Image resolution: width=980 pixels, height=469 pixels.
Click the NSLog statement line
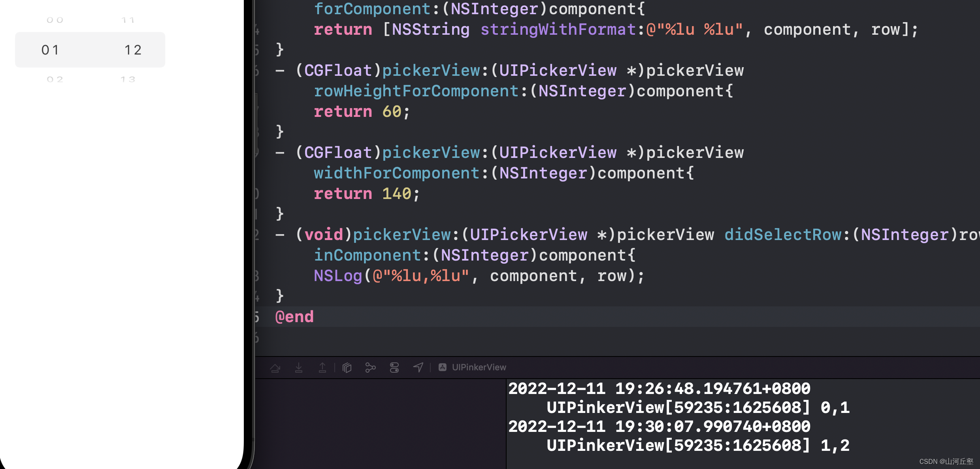[479, 276]
